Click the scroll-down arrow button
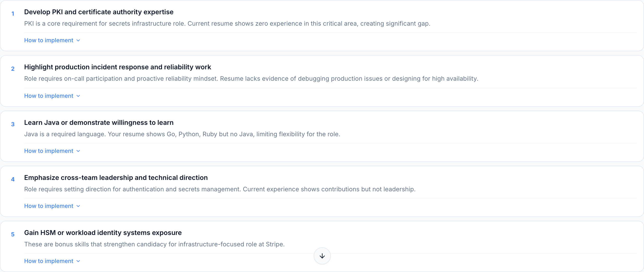Image resolution: width=644 pixels, height=272 pixels. [322, 256]
